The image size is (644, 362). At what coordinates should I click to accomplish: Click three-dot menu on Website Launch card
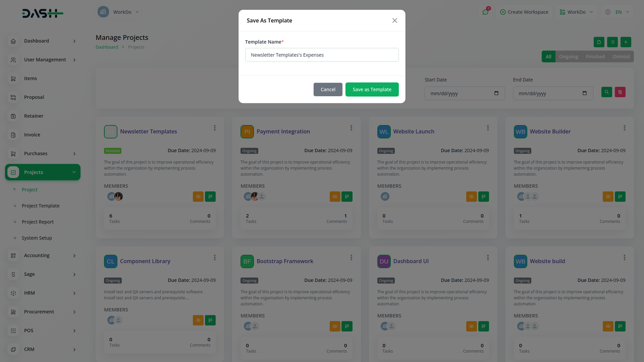click(x=487, y=128)
